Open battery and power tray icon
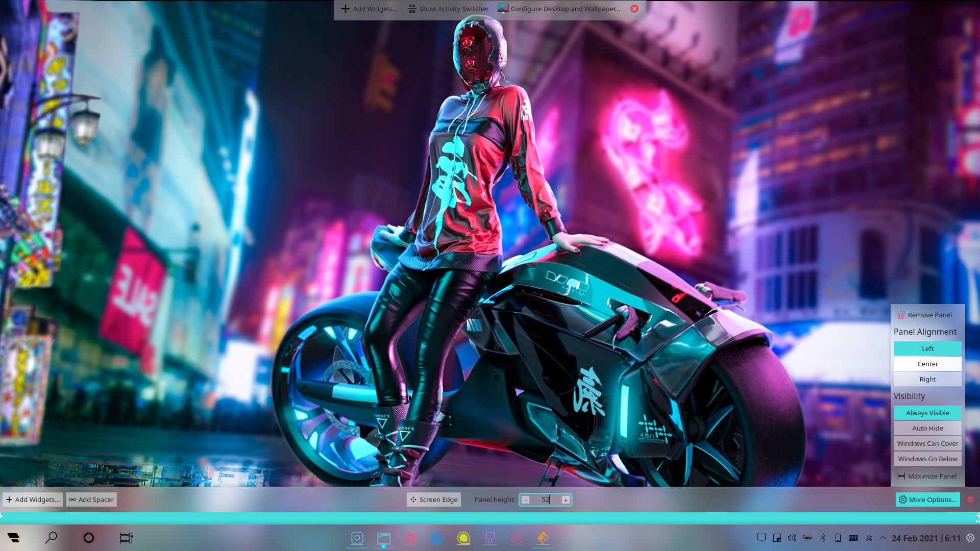 tap(807, 538)
